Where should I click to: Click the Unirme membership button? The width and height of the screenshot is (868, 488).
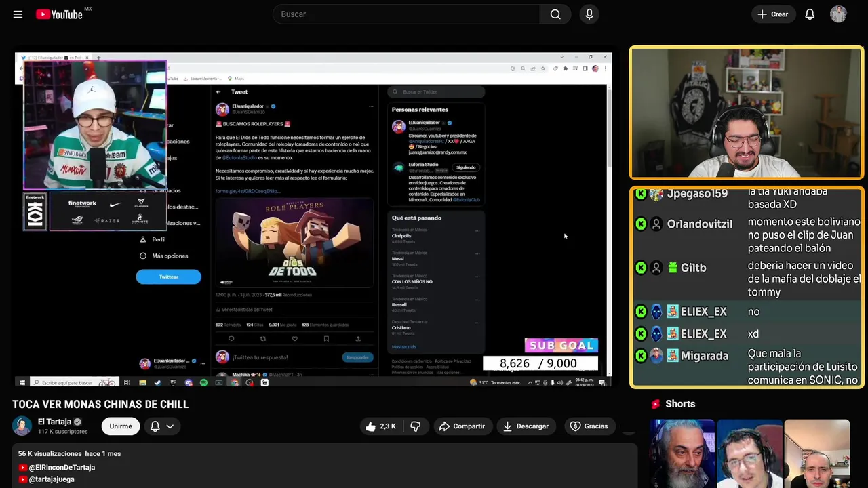121,426
